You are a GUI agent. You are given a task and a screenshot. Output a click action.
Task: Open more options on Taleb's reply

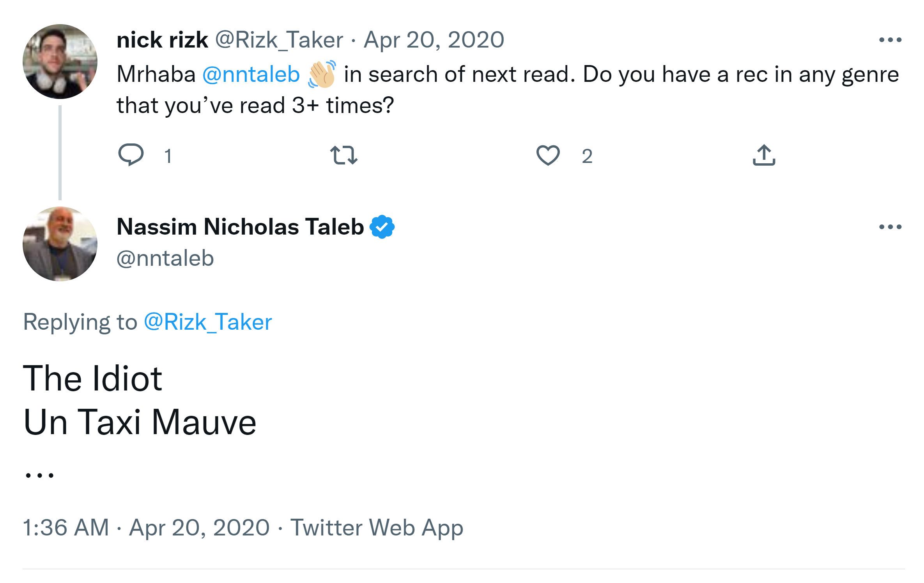890,227
